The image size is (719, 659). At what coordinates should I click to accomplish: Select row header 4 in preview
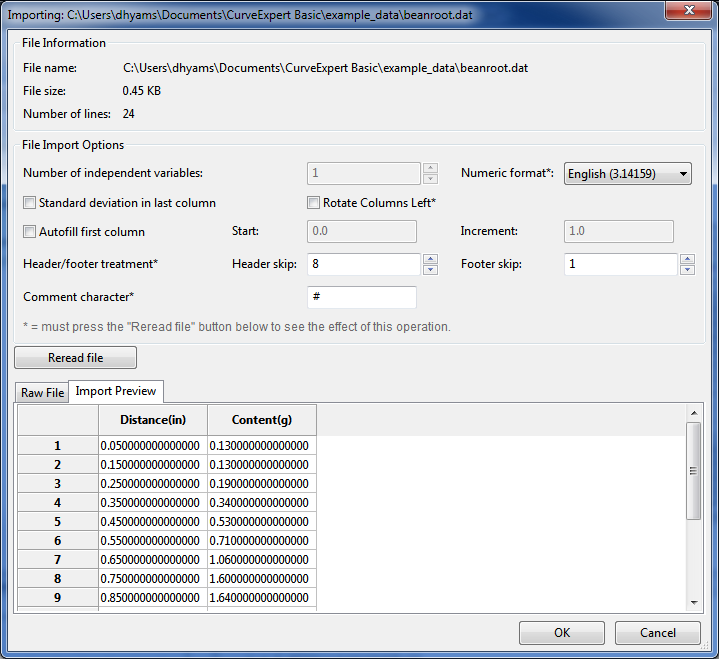click(58, 503)
